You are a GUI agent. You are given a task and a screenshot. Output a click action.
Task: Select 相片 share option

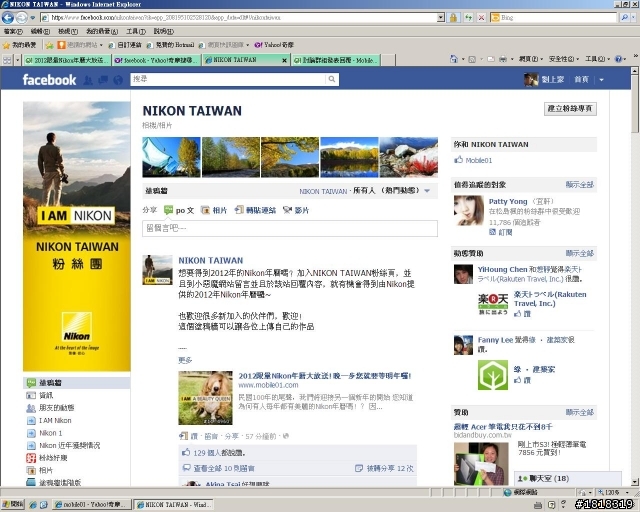(214, 210)
